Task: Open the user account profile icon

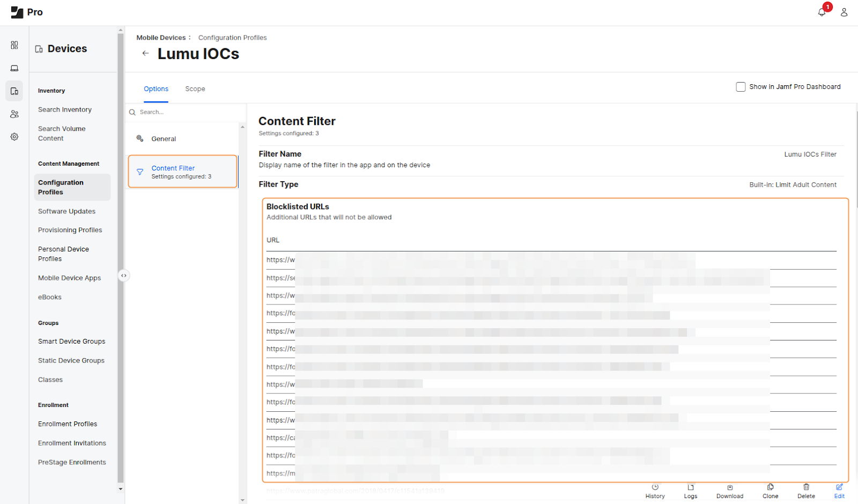Action: coord(844,12)
